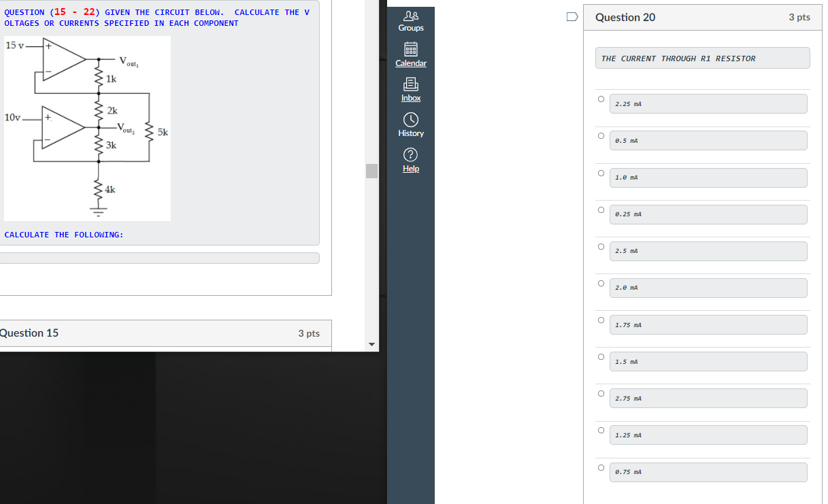Viewport: 828px width, 504px height.
Task: Select the 1.5 mA answer option
Action: click(601, 356)
